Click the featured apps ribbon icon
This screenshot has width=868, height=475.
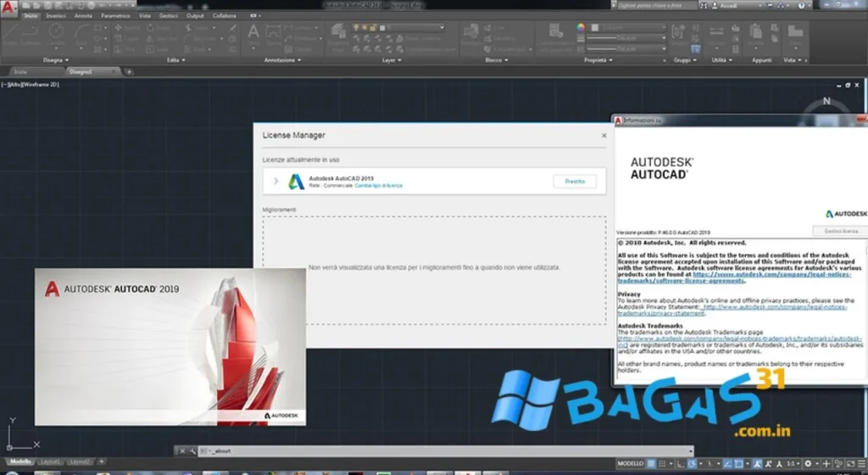pyautogui.click(x=253, y=15)
